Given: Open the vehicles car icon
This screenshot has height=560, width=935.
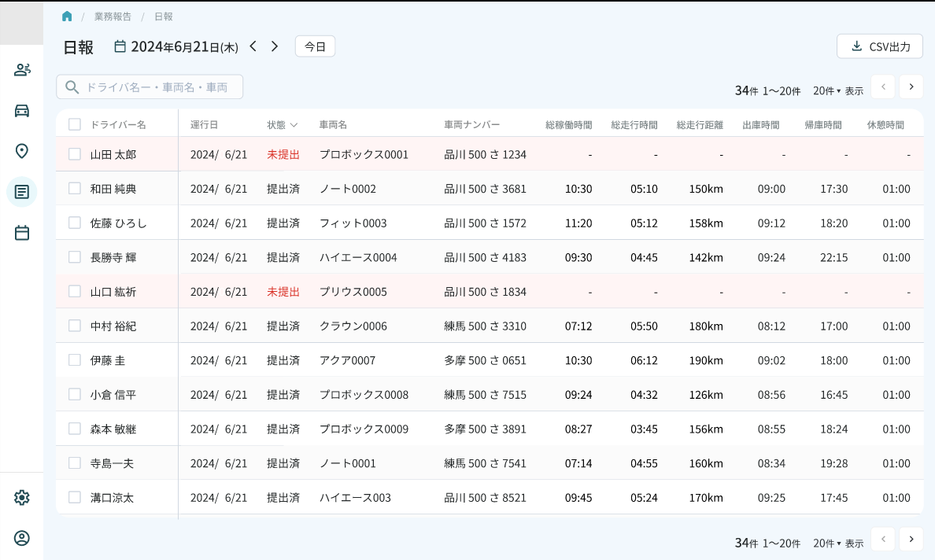Looking at the screenshot, I should point(22,110).
